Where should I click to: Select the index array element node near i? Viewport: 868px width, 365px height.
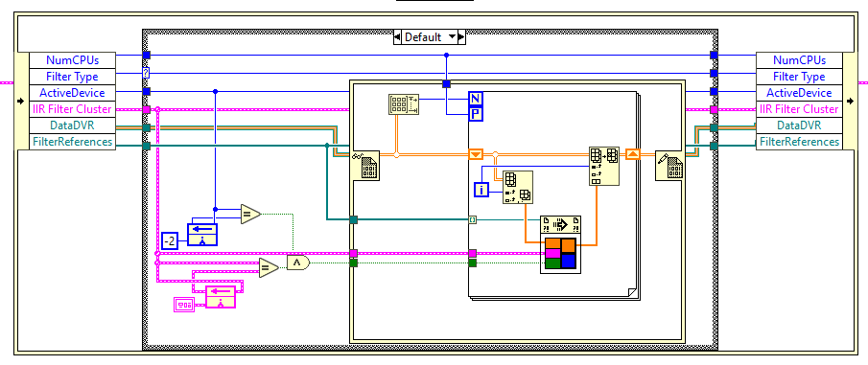(x=518, y=188)
